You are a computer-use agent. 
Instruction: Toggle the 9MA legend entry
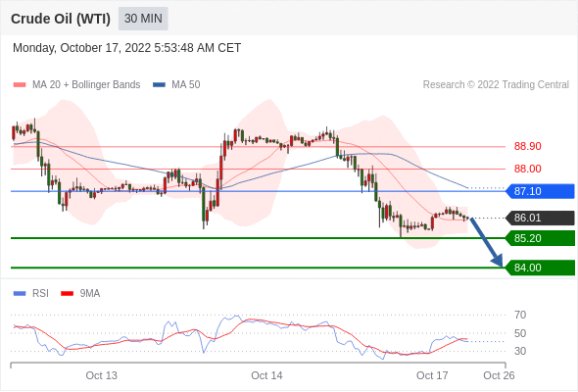80,294
